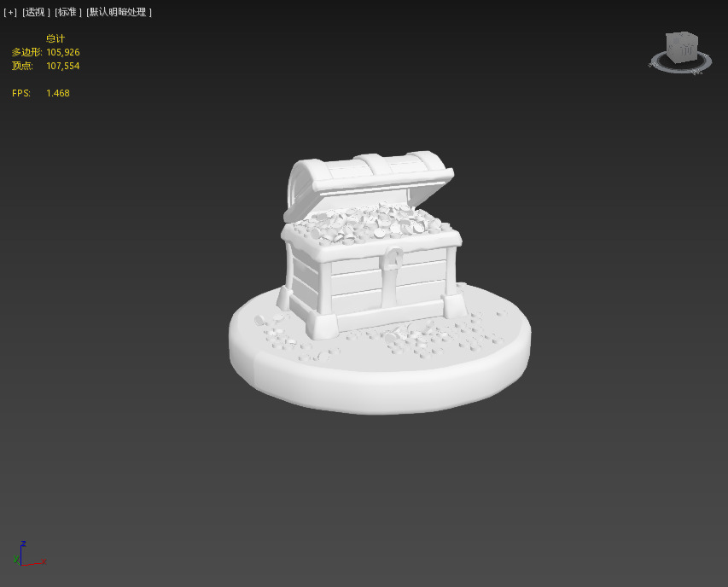Click the 顶点 label in statistics
The image size is (728, 587).
(22, 66)
